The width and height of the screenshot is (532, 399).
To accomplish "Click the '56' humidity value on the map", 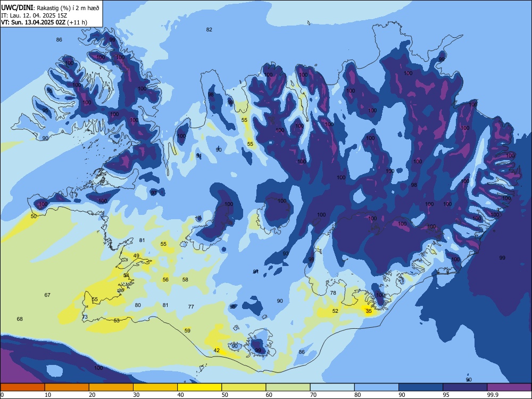I will pos(165,280).
